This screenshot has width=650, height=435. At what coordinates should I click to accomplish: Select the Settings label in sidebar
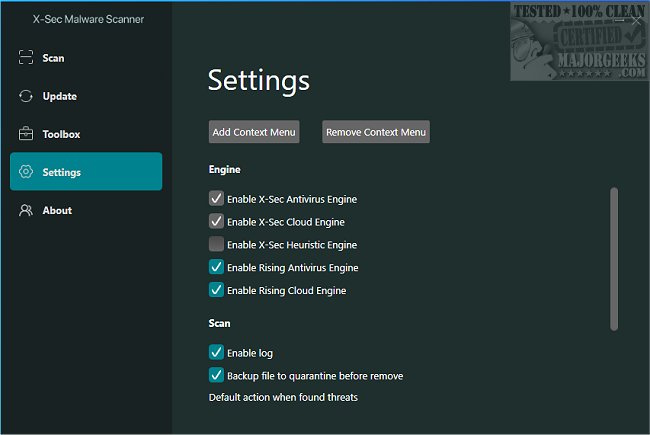tap(62, 173)
